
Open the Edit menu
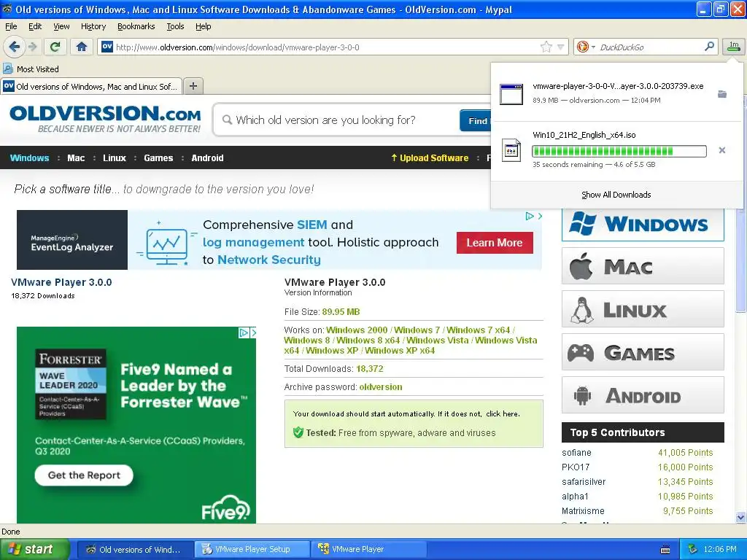[35, 26]
